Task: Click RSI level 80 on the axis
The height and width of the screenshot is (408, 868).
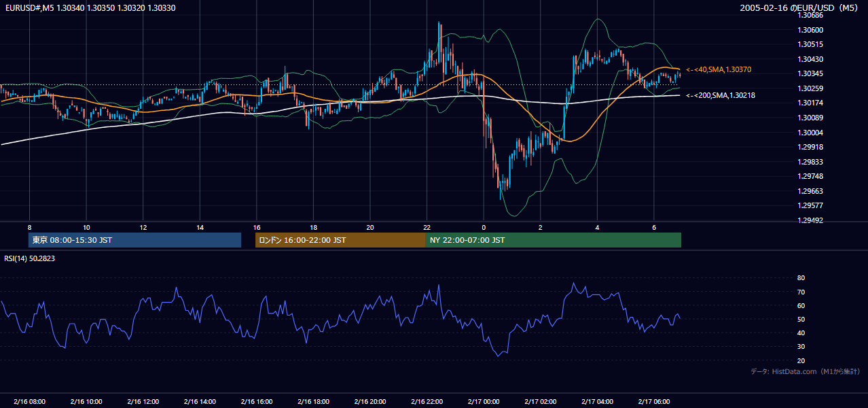Action: 801,278
